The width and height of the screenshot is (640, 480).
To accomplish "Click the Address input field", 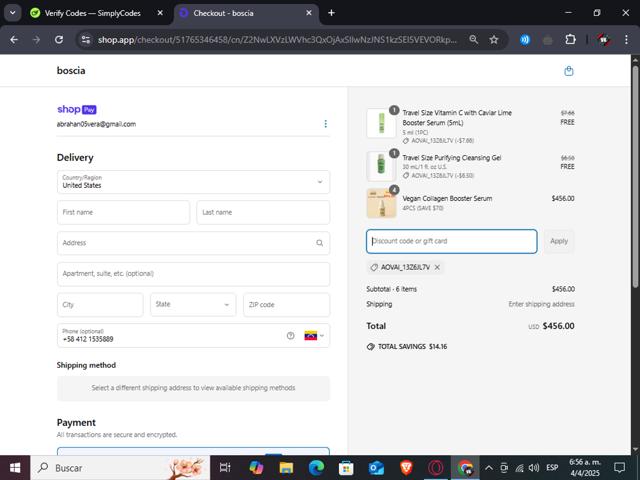I will pos(193,243).
